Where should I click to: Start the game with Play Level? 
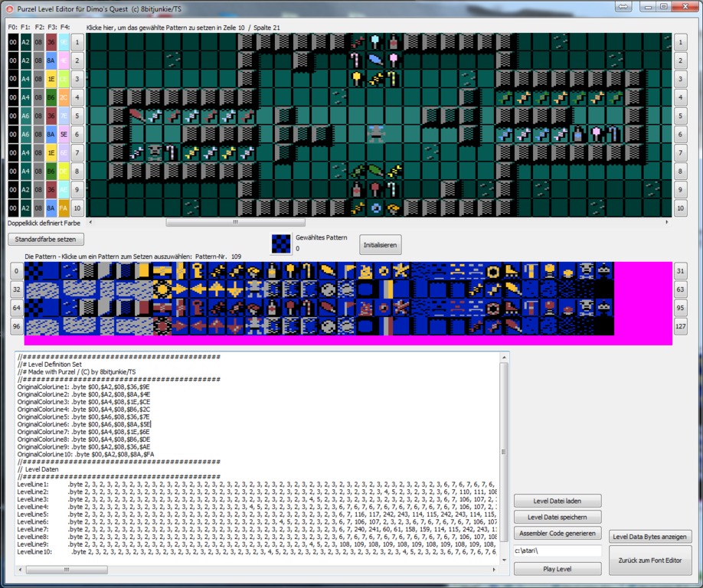click(x=557, y=569)
